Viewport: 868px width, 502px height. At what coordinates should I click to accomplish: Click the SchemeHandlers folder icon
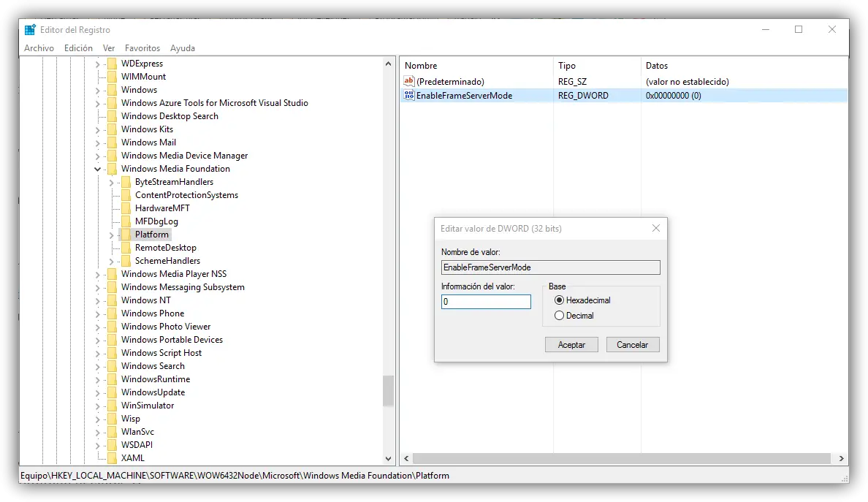(x=126, y=261)
